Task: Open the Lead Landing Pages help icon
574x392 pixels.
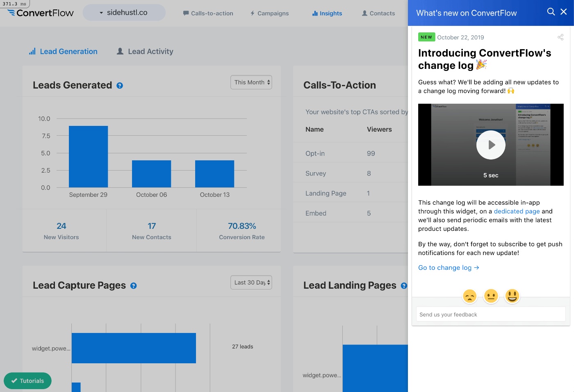Action: 404,286
